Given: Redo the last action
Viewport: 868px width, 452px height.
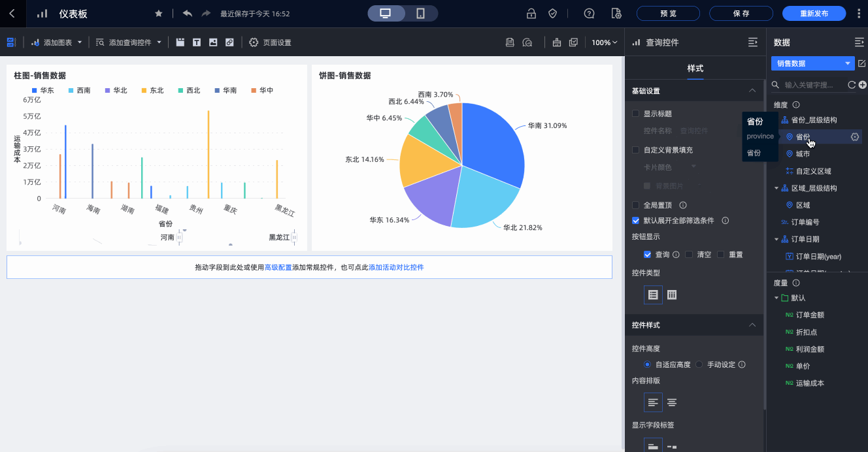Looking at the screenshot, I should pos(206,14).
